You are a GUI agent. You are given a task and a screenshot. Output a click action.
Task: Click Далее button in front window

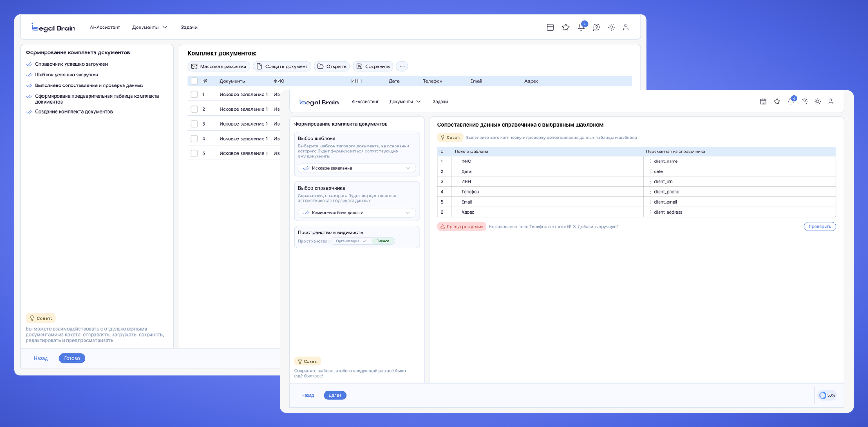pos(335,395)
